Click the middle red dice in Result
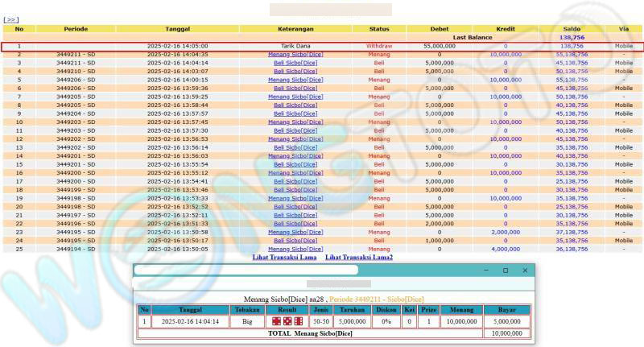 [288, 321]
